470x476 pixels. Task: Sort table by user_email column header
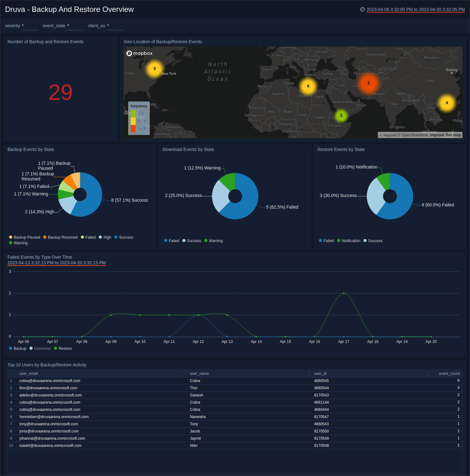29,374
